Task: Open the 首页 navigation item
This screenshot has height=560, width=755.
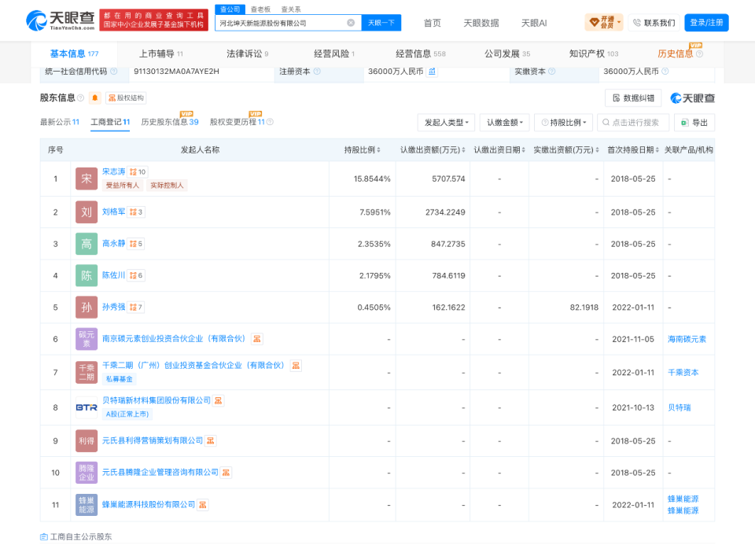Action: [x=432, y=23]
